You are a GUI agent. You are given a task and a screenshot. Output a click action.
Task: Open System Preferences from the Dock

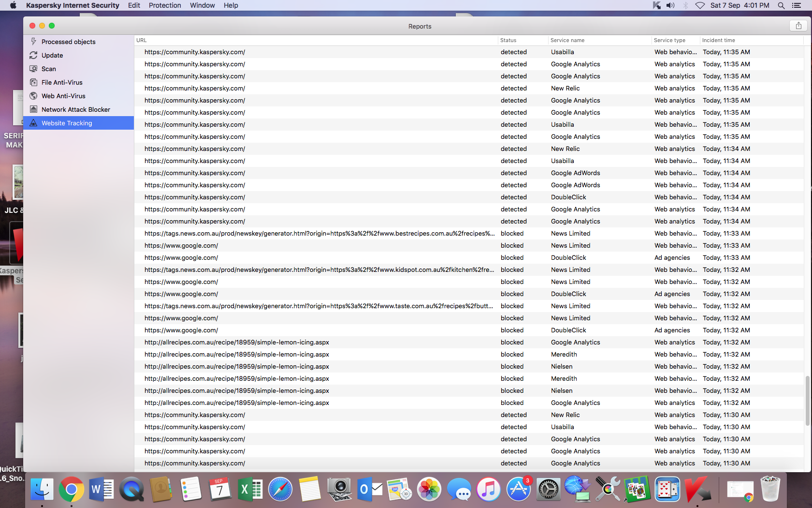click(549, 489)
